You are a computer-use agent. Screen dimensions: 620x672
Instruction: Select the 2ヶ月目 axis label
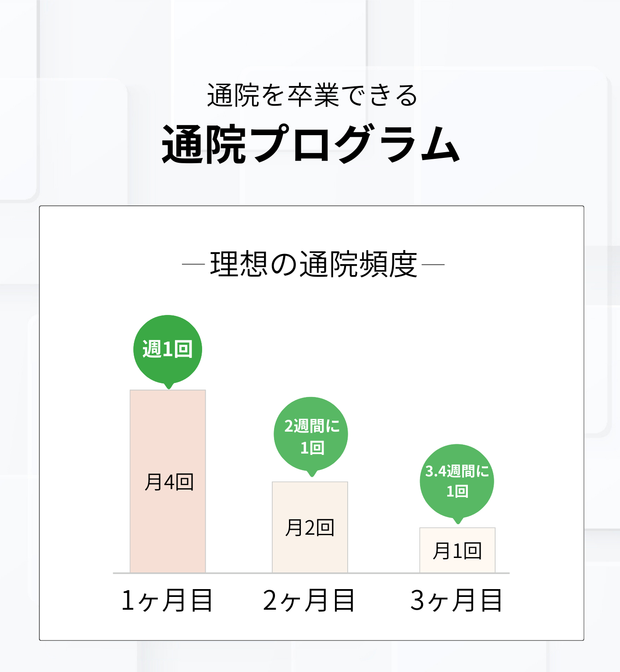coord(309,600)
